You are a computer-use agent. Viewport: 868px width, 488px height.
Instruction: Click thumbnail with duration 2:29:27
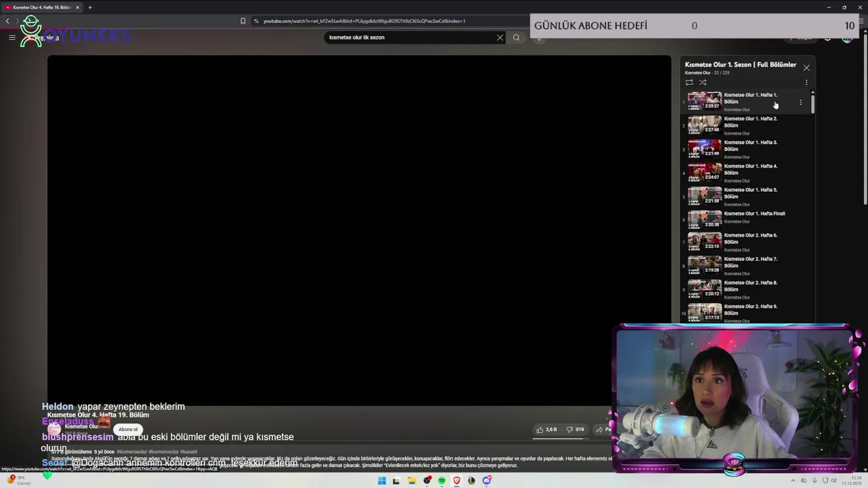[x=705, y=101]
